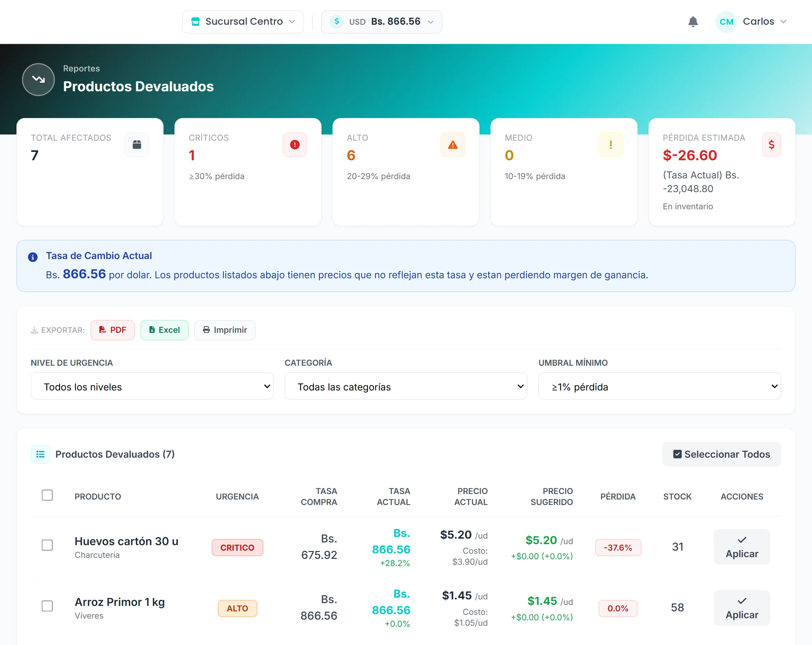Click the trending-down icon beside Productos Devaluados
The height and width of the screenshot is (645, 812).
pos(38,80)
